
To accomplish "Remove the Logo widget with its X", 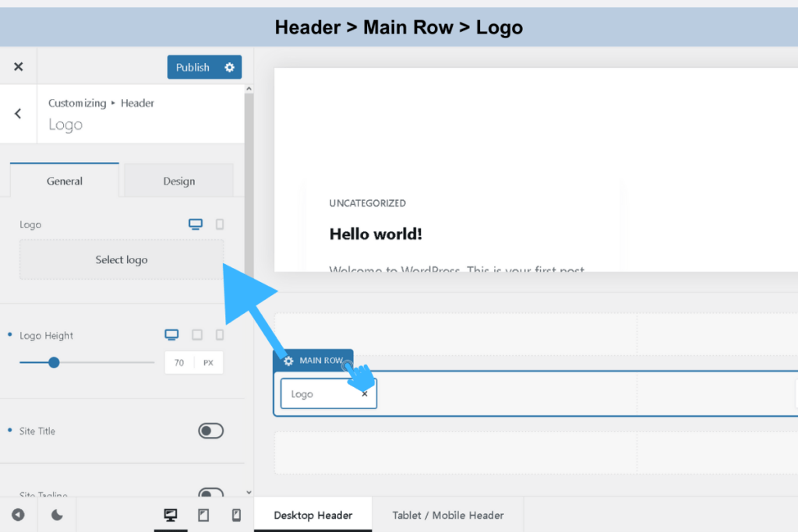I will point(363,393).
